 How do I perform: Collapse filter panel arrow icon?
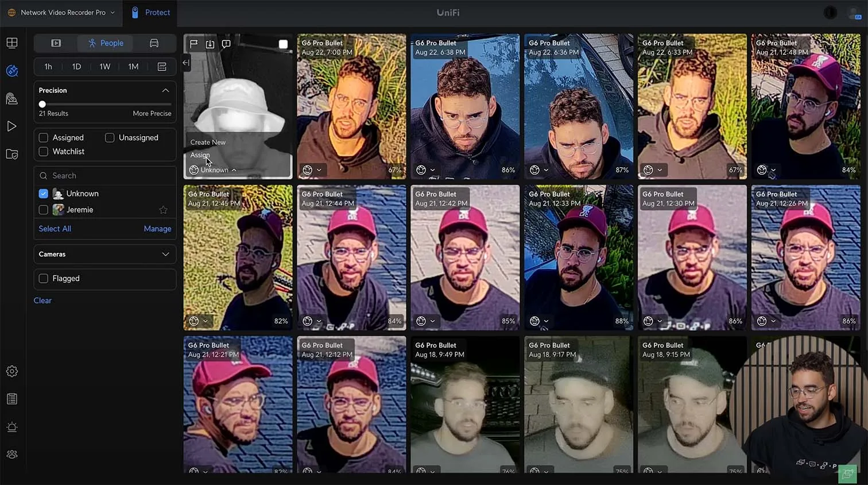tap(186, 63)
